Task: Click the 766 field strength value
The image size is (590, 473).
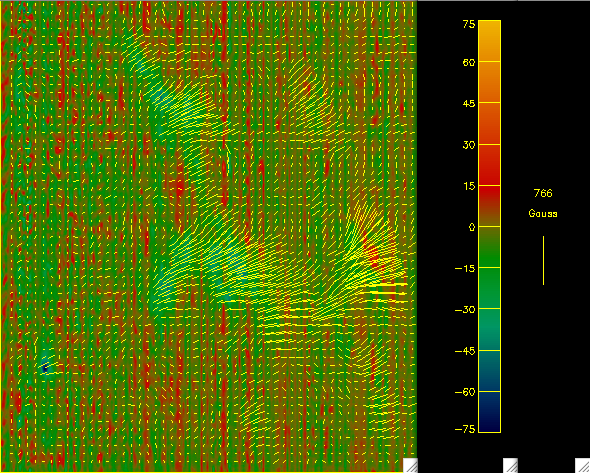Action: 543,193
